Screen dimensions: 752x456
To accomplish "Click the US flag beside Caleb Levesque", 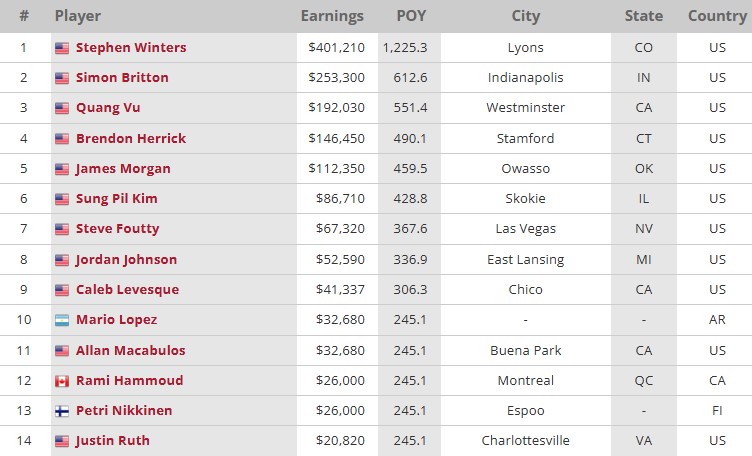I will click(x=62, y=290).
